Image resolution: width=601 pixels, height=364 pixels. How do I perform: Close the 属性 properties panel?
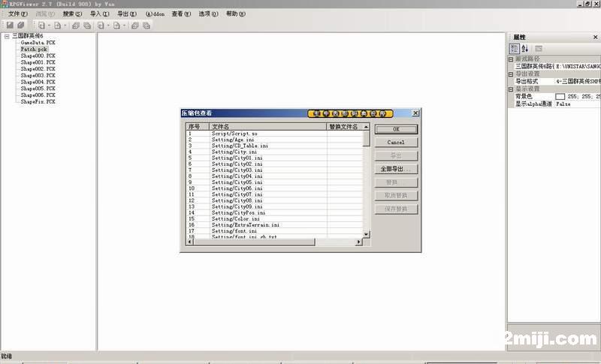click(x=595, y=37)
